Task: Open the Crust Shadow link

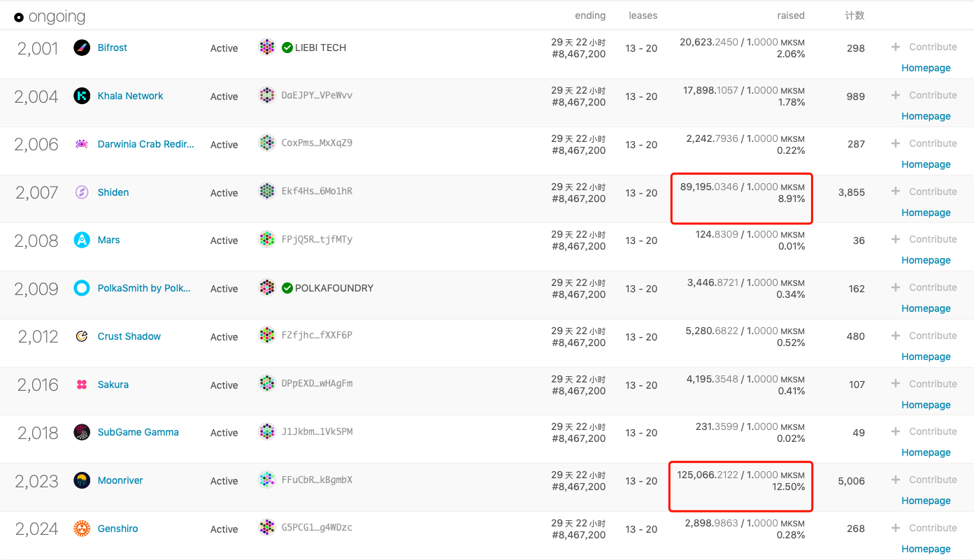Action: pyautogui.click(x=129, y=336)
